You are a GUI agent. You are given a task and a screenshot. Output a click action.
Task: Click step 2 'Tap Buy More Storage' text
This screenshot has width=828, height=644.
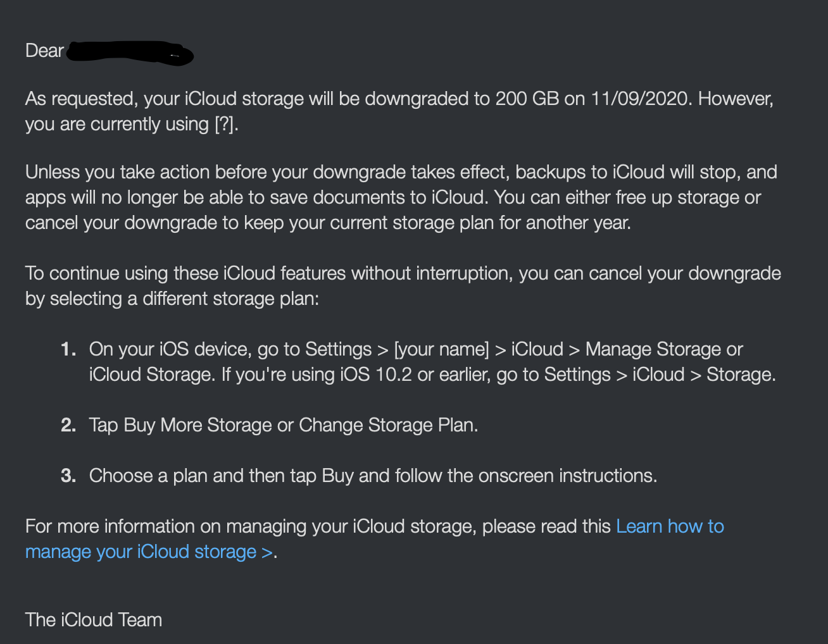tap(284, 425)
